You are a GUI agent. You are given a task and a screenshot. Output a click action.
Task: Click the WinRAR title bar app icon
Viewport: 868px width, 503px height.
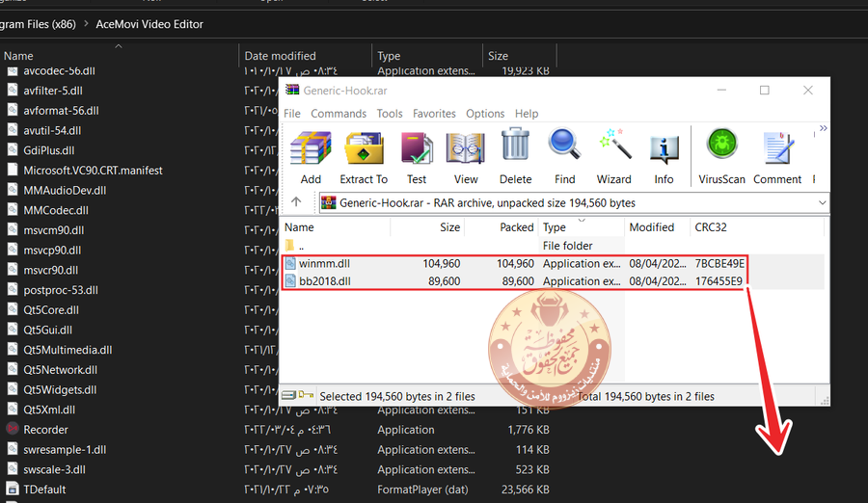pos(292,91)
